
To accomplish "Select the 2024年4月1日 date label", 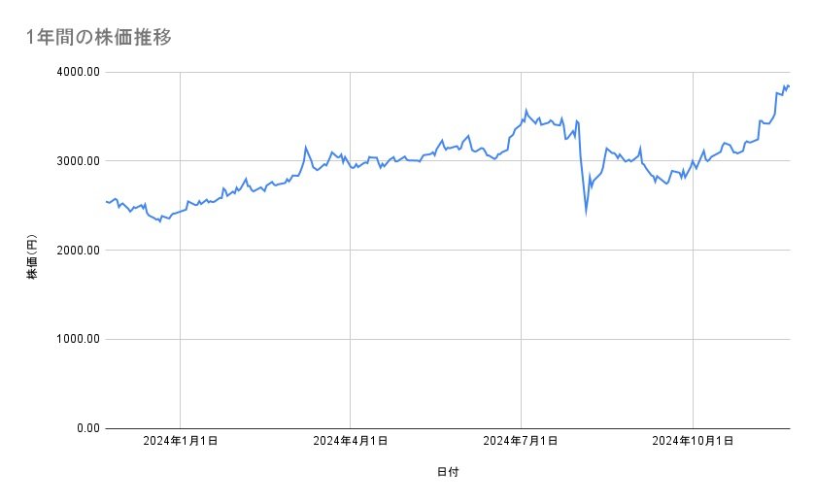I will [351, 441].
